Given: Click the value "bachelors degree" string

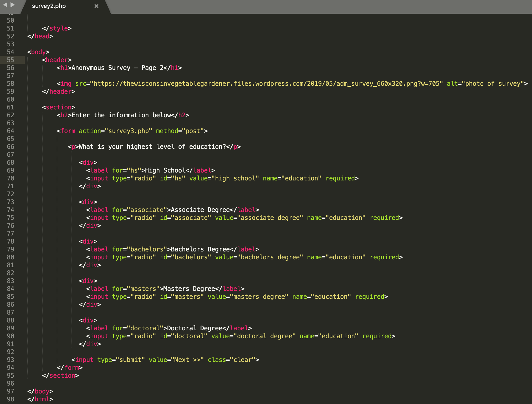Looking at the screenshot, I should 270,257.
